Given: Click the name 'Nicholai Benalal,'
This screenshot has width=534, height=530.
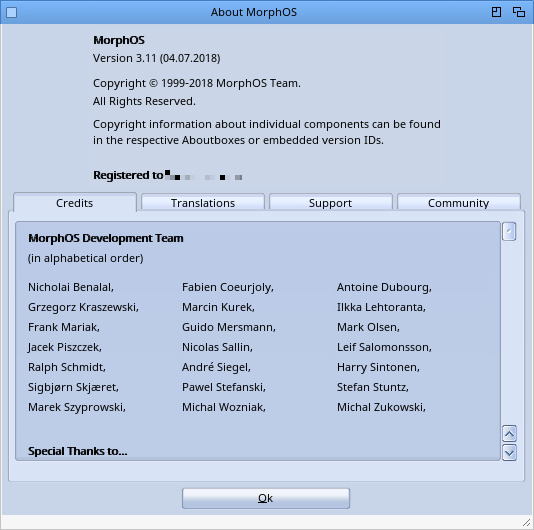Looking at the screenshot, I should 71,287.
